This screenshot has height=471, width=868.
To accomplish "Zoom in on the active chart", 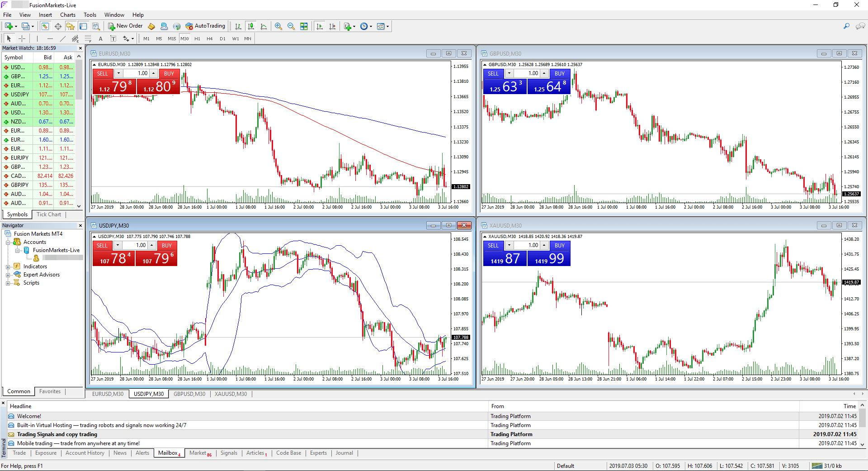I will point(278,26).
